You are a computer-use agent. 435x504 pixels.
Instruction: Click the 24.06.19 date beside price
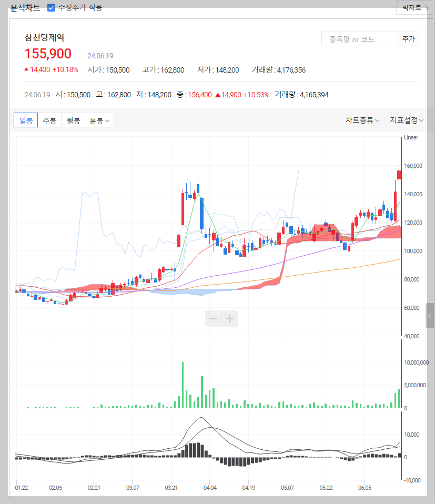point(100,56)
